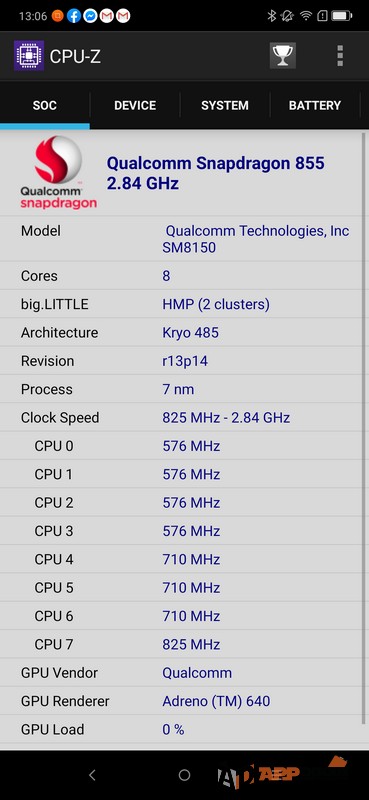
Task: Tap the Qualcomm Snapdragon logo
Action: pos(58,172)
